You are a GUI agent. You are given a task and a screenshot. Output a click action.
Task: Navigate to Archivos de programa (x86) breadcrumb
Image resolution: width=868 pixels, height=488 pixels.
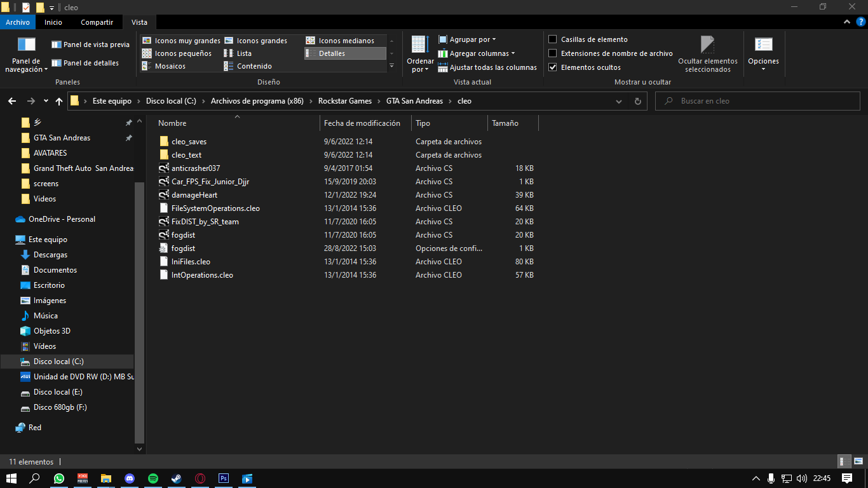click(x=257, y=101)
